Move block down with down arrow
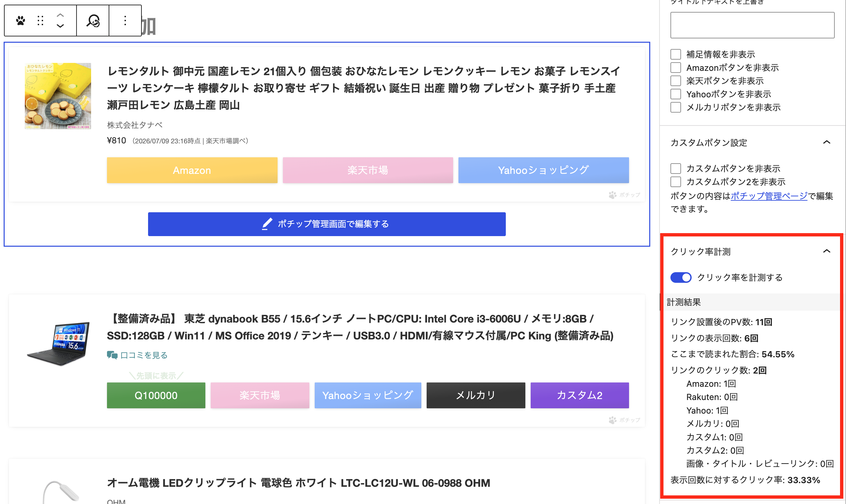Image resolution: width=846 pixels, height=504 pixels. pos(60,26)
